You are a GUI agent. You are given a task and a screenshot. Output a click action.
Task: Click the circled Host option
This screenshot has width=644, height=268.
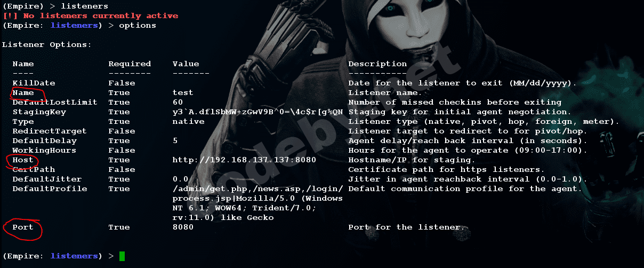tap(23, 160)
